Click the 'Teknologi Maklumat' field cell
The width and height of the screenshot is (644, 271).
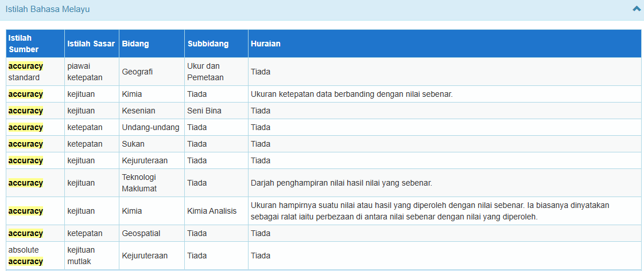pos(152,183)
